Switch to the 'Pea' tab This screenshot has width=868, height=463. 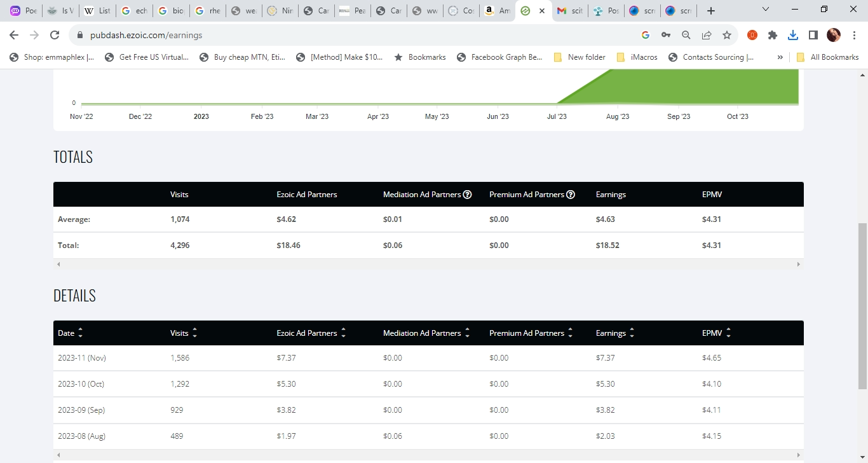click(x=353, y=11)
